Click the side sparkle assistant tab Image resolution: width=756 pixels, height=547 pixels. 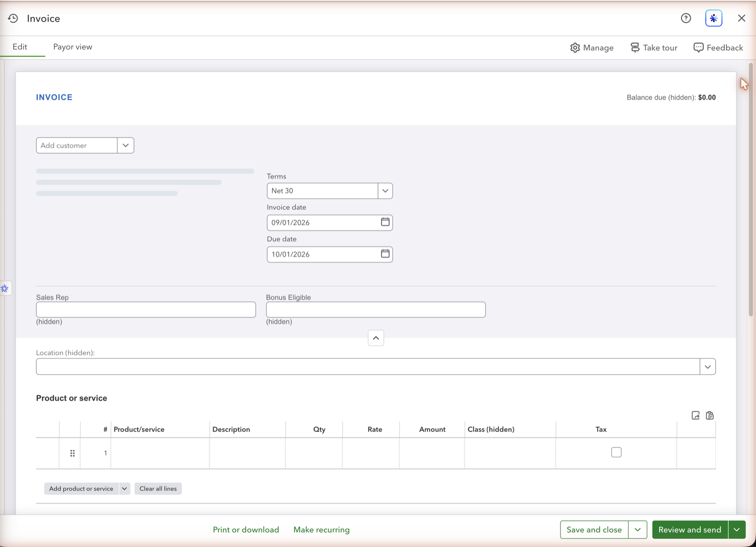point(5,289)
